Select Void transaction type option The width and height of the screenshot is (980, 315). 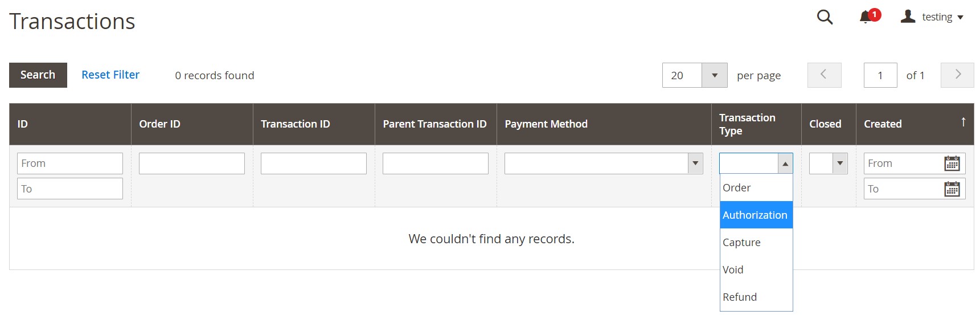click(733, 270)
